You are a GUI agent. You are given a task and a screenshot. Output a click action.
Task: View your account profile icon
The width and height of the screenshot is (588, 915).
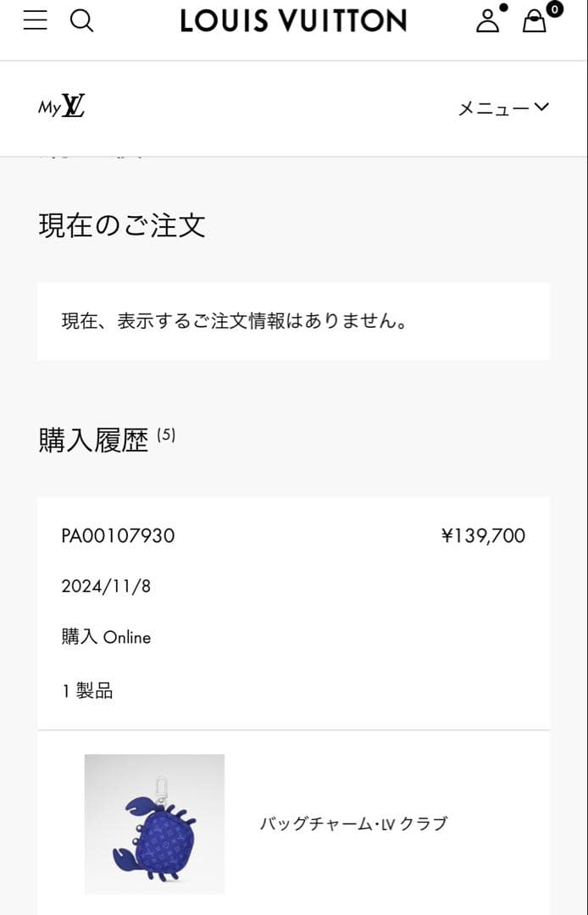[488, 22]
